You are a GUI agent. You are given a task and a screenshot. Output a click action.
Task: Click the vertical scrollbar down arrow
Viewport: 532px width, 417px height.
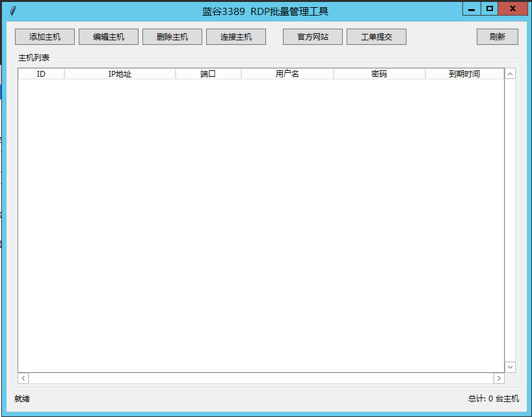[x=511, y=367]
